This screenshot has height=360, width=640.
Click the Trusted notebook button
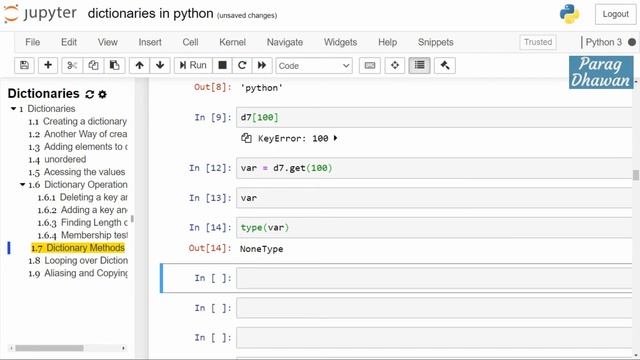click(538, 42)
